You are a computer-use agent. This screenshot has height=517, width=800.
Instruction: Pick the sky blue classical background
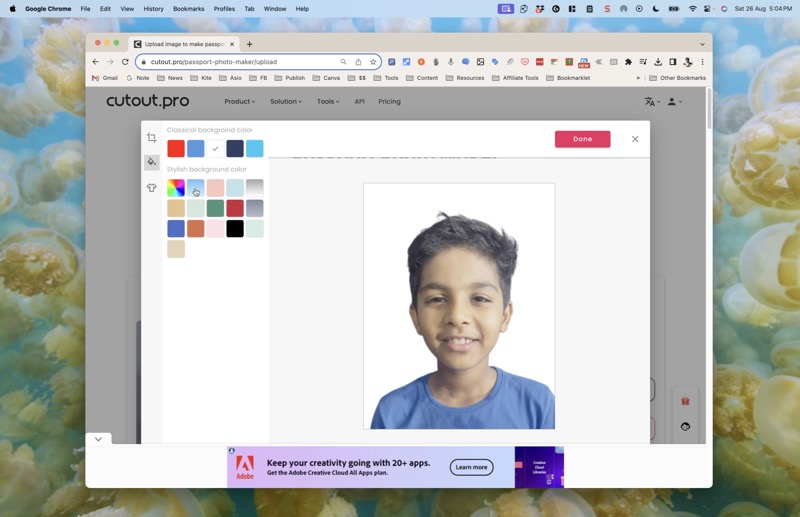[x=255, y=149]
